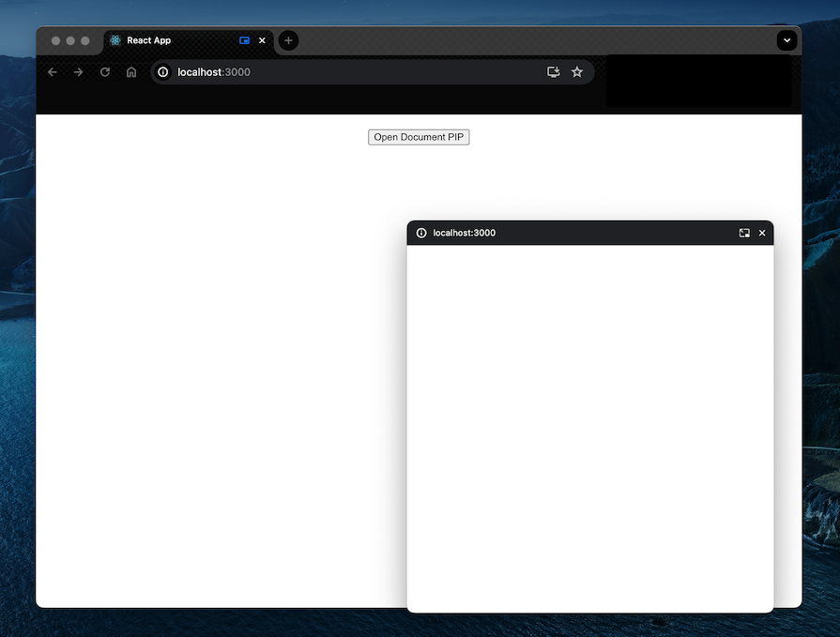The image size is (840, 637).
Task: Select the picture-in-picture indicator on the React App tab
Action: coord(243,40)
